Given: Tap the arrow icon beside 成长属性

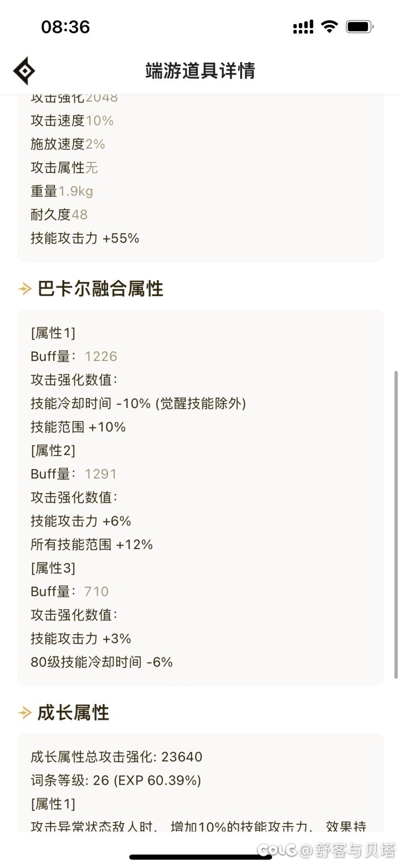Looking at the screenshot, I should 25,713.
